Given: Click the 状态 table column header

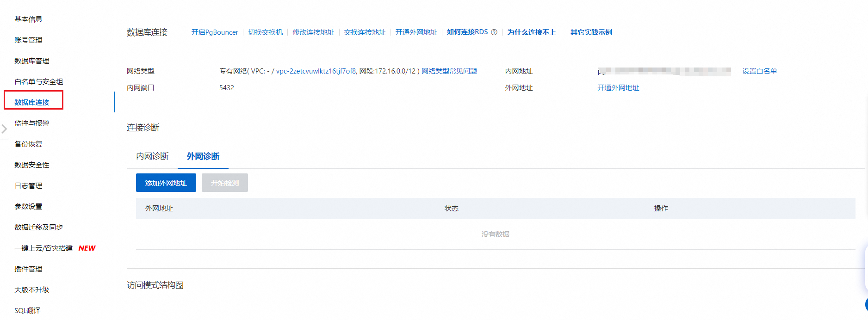Looking at the screenshot, I should click(452, 209).
